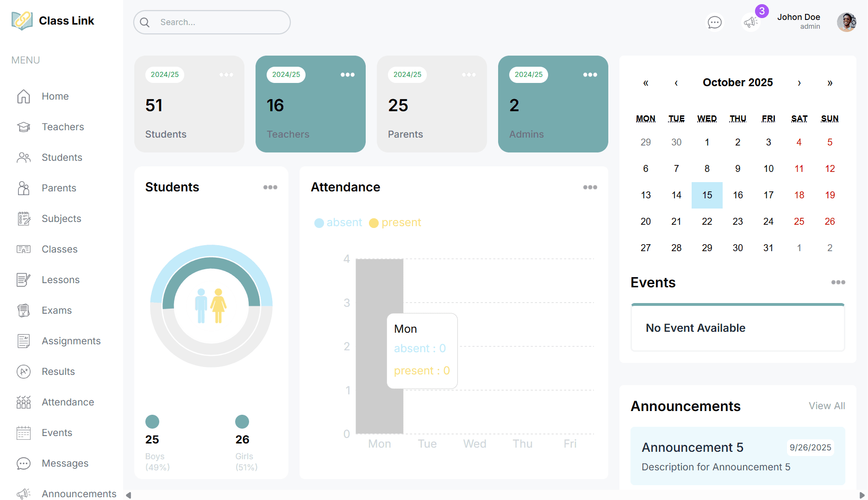This screenshot has width=868, height=500.
Task: Go to next month in calendar
Action: tap(799, 83)
